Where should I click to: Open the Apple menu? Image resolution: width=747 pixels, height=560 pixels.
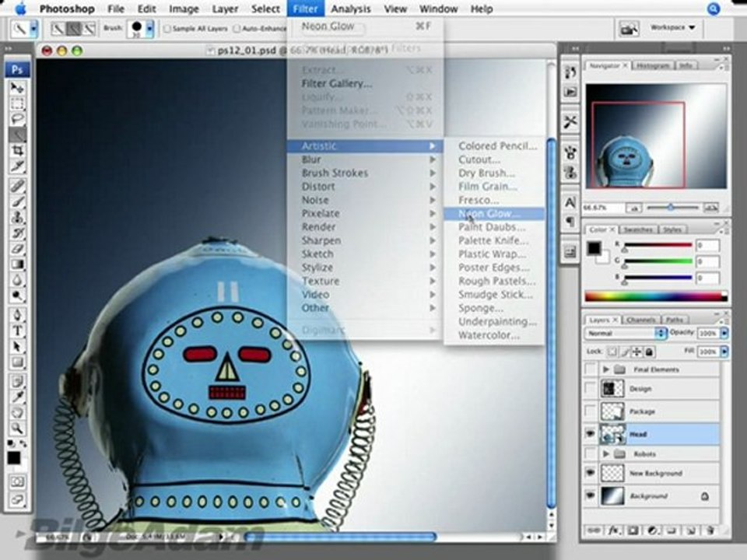21,8
